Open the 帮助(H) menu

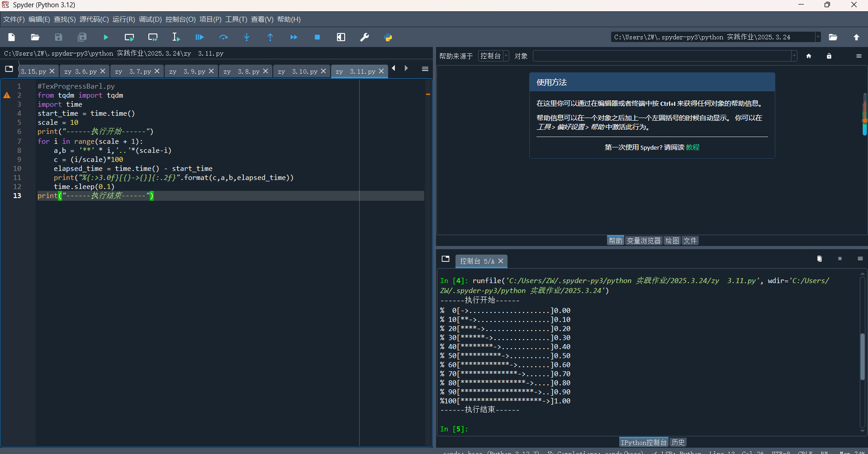(x=289, y=19)
